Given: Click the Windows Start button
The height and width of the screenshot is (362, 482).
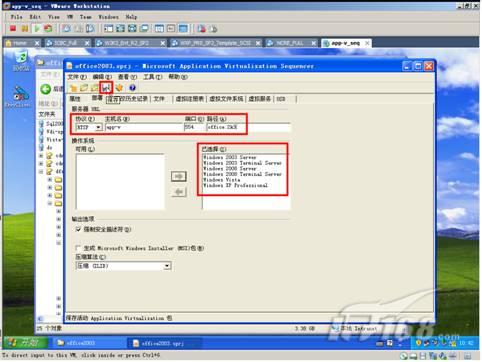Looking at the screenshot, I should (x=25, y=343).
